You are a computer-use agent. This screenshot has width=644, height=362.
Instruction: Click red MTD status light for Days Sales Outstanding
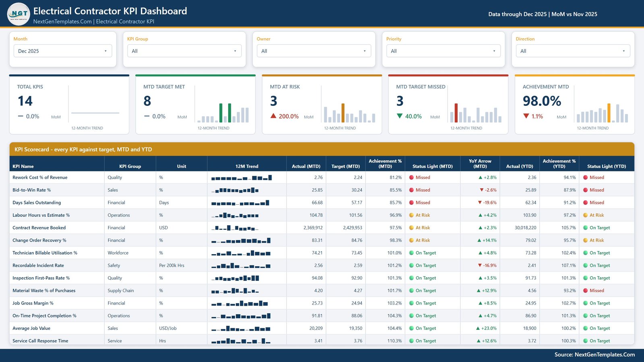412,202
